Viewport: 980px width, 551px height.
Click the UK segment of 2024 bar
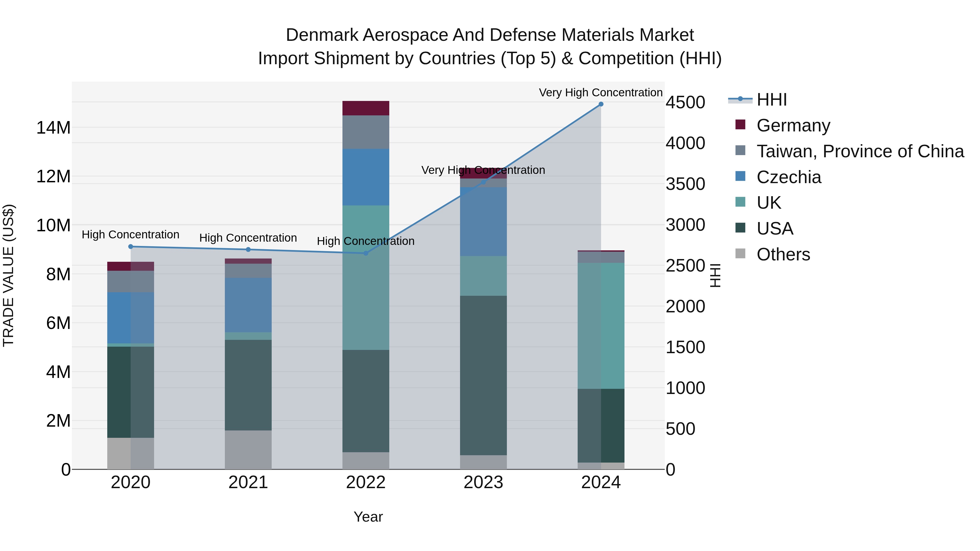(601, 326)
